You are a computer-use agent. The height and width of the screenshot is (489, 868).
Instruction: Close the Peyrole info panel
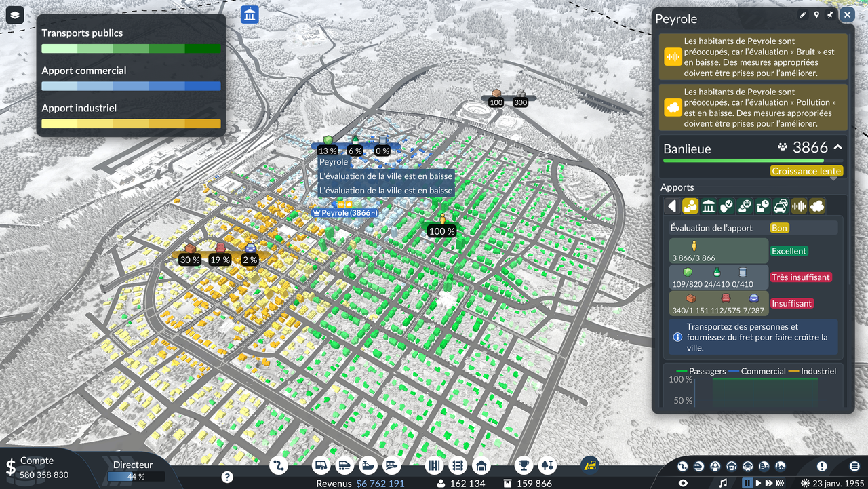[847, 14]
